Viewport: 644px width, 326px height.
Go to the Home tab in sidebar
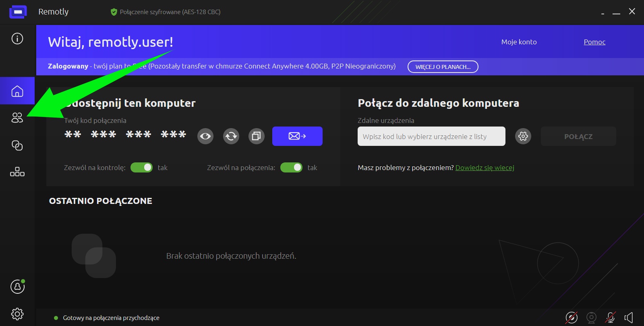pyautogui.click(x=17, y=91)
